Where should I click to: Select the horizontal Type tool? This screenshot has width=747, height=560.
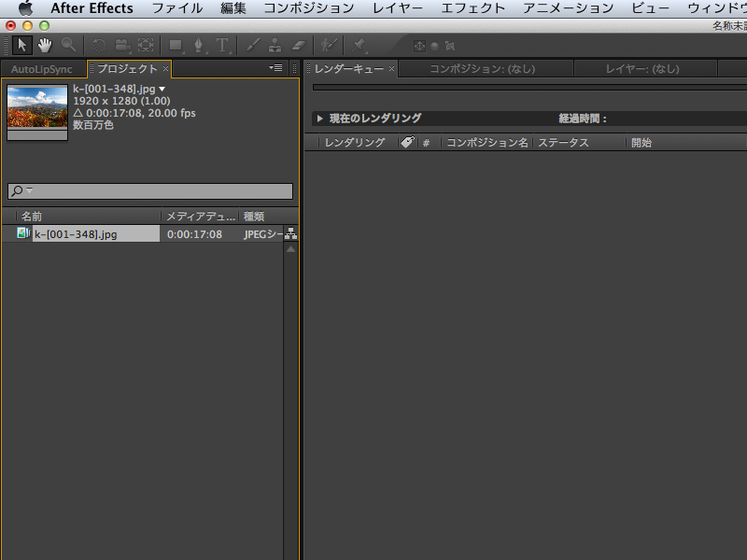[222, 45]
